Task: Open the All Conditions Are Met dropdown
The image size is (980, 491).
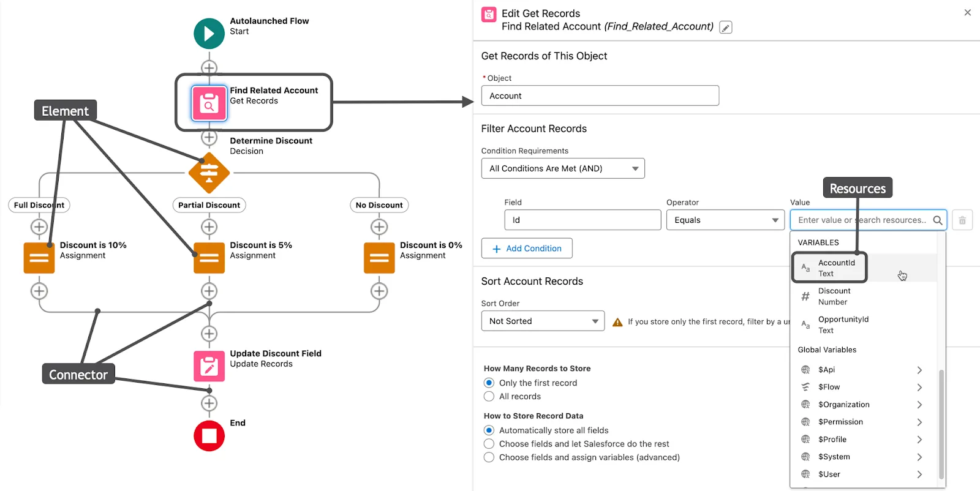Action: coord(562,168)
